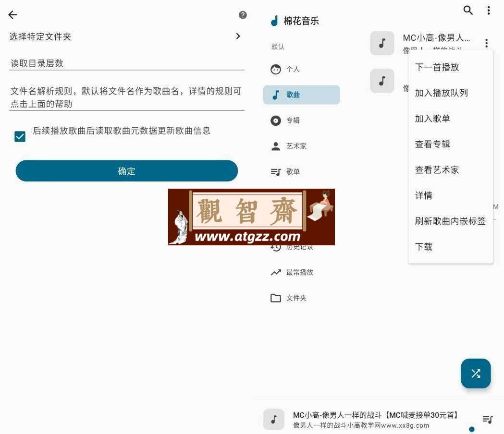Toggle the 后续播放歌曲后读取元数据 checkbox
The image size is (504, 434).
(x=20, y=136)
